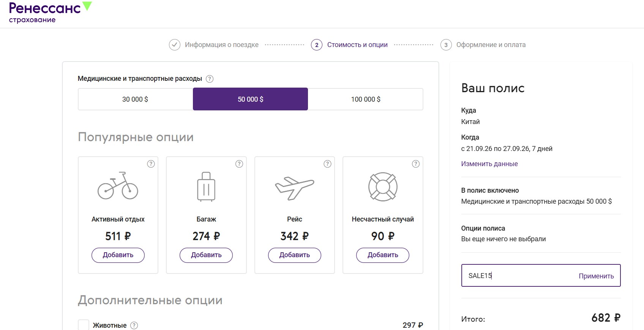644x330 pixels.
Task: Click the Популярные опции heading
Action: [x=136, y=137]
